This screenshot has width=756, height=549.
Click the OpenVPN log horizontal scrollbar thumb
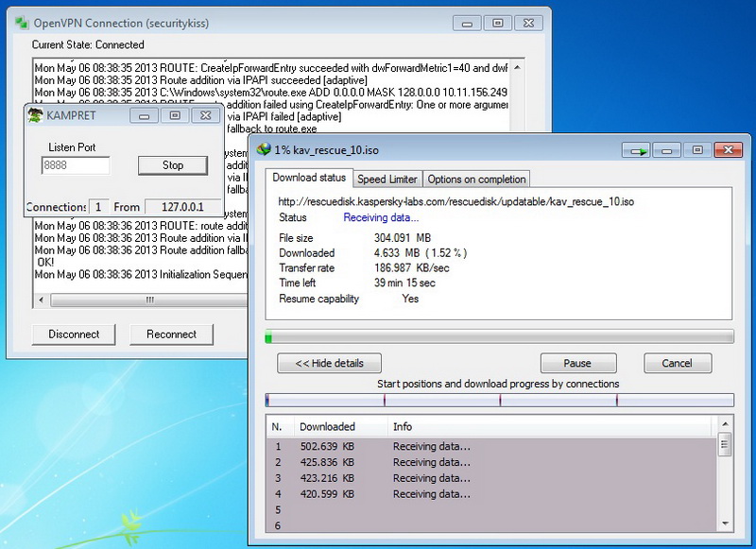149,300
